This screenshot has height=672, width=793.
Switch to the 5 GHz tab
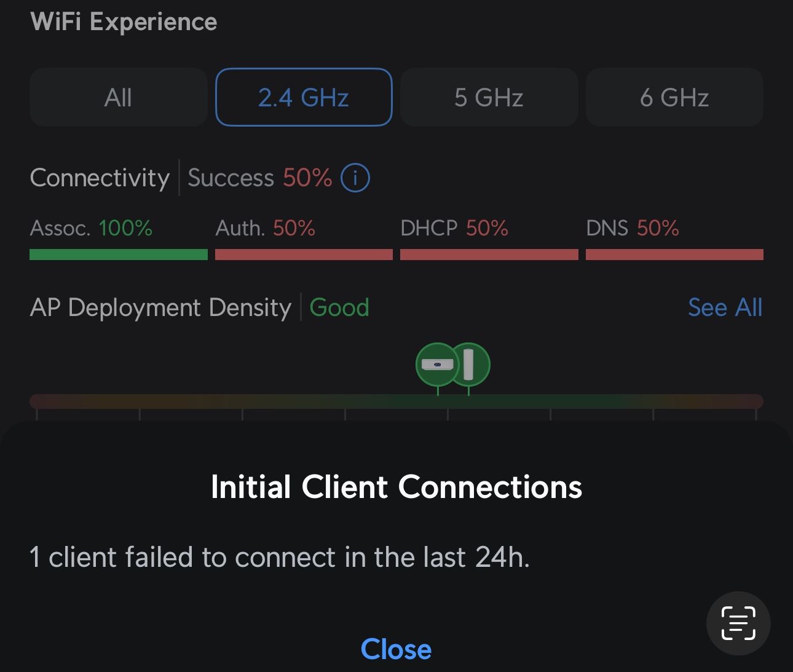tap(489, 97)
